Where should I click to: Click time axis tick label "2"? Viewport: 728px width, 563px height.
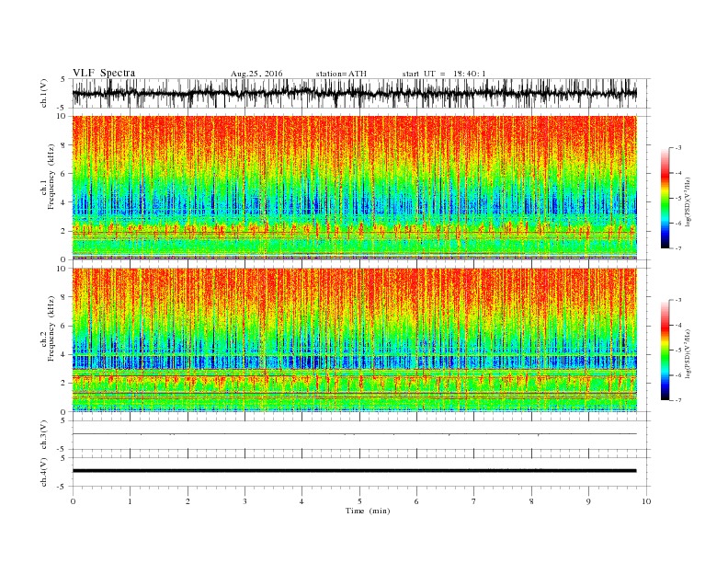[x=188, y=501]
